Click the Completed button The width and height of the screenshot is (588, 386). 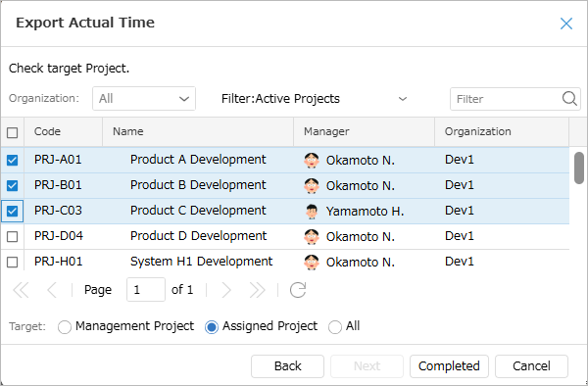[449, 366]
